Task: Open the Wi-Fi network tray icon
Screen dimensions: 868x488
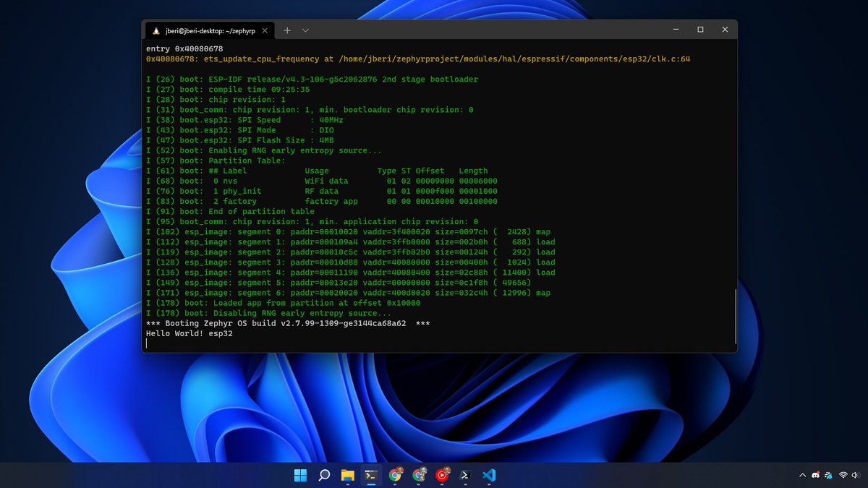Action: pos(843,475)
